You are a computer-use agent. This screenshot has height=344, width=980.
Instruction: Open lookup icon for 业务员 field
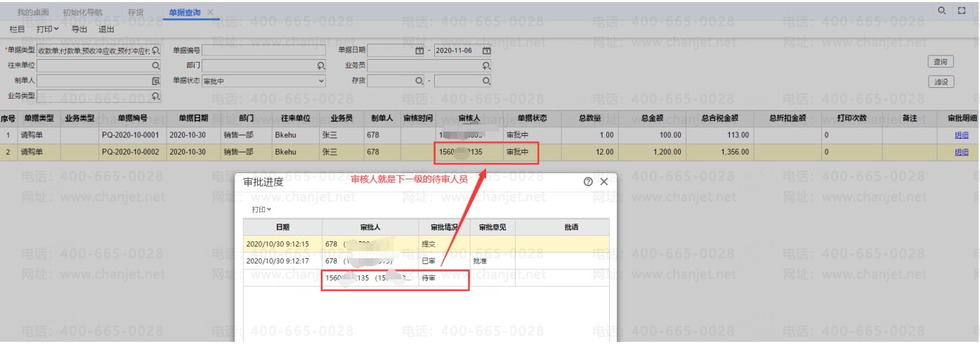coord(486,65)
